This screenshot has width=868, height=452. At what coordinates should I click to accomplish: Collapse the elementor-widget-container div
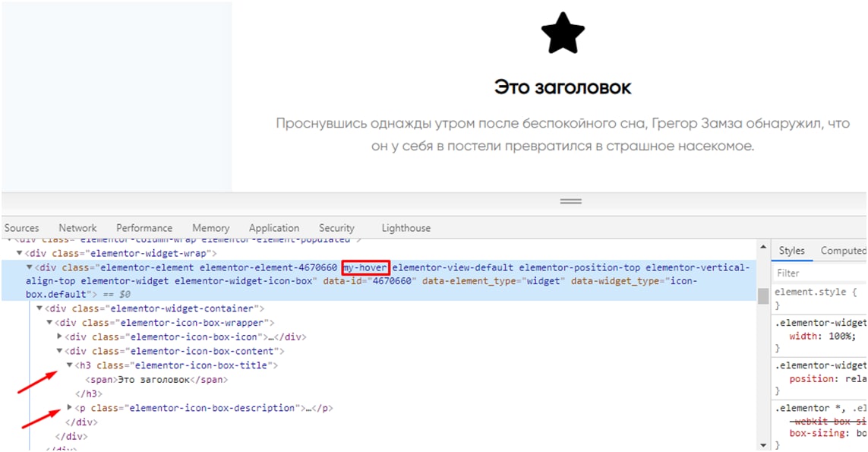point(39,308)
